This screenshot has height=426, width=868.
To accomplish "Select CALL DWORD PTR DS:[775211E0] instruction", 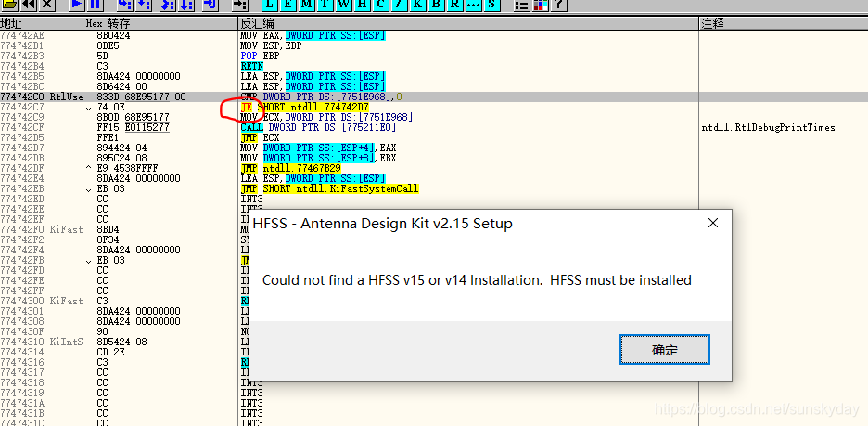I will pos(318,127).
